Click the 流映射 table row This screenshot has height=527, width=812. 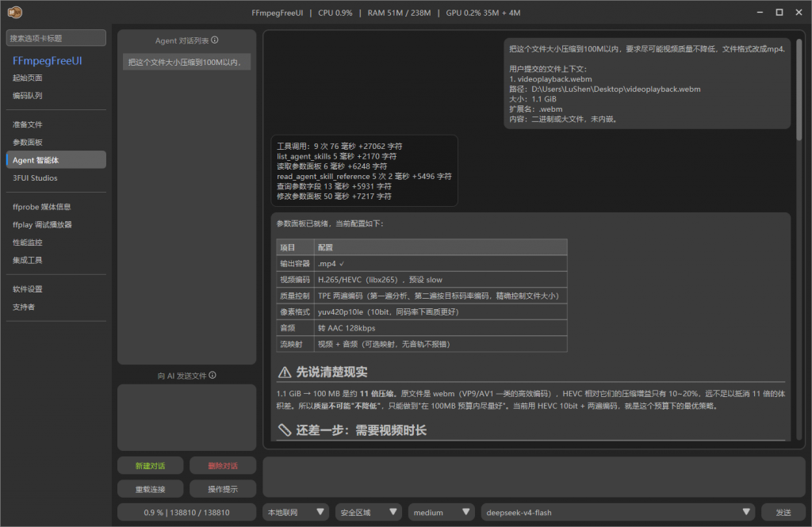click(x=422, y=344)
